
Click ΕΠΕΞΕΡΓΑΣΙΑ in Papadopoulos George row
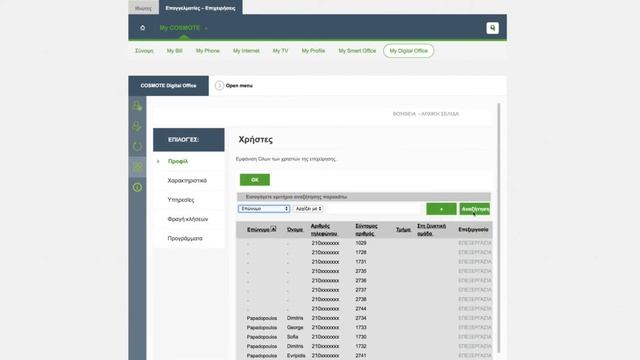point(475,327)
